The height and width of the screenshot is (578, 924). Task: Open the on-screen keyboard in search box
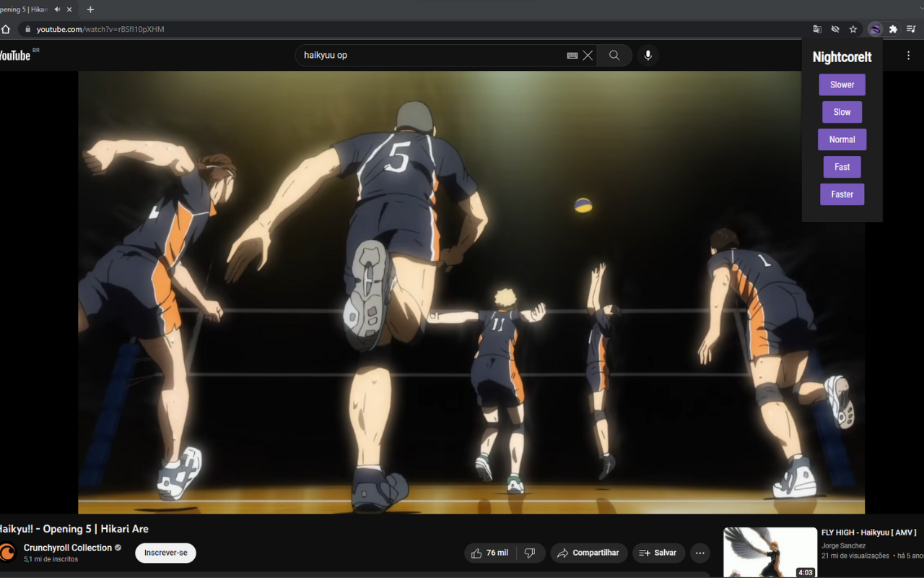coord(572,56)
